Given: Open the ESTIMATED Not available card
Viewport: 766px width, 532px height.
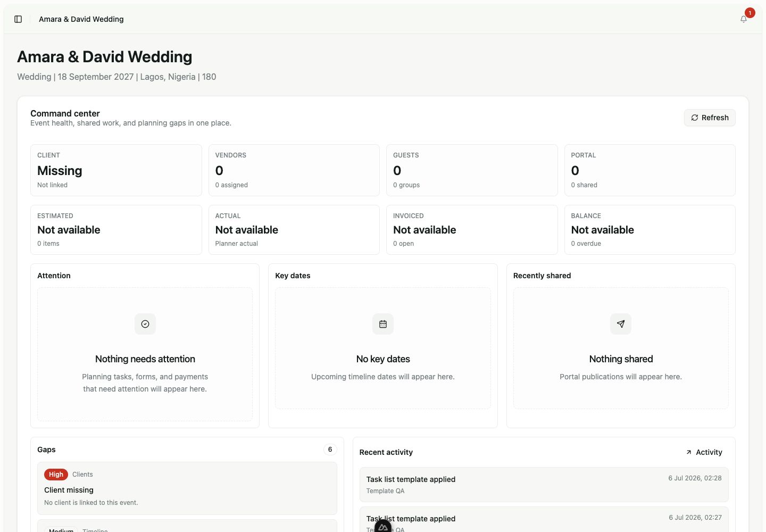Looking at the screenshot, I should (116, 230).
